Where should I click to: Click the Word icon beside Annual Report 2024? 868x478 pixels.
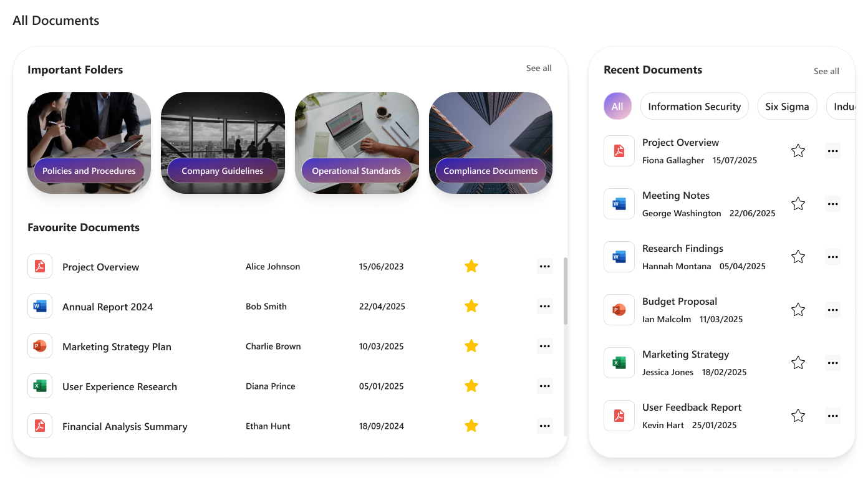[39, 306]
